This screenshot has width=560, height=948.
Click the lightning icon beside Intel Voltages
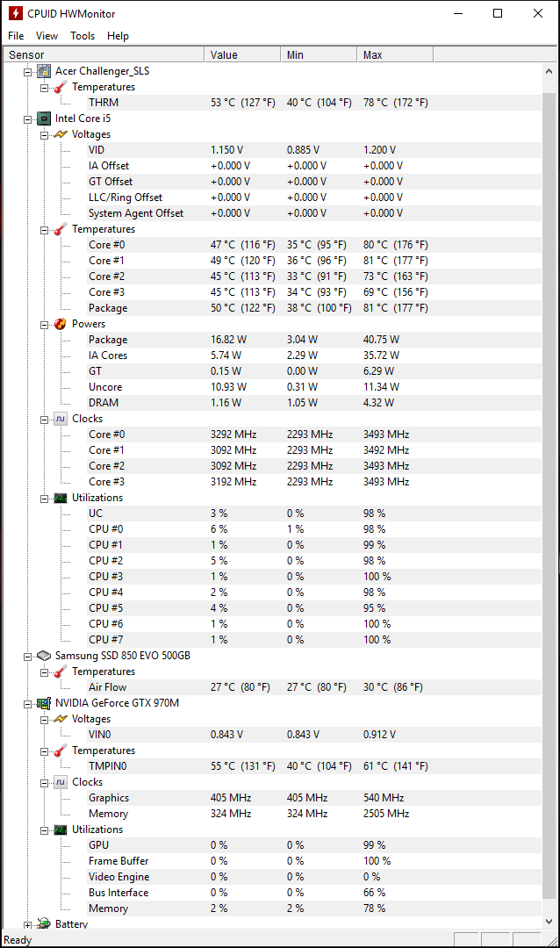61,134
